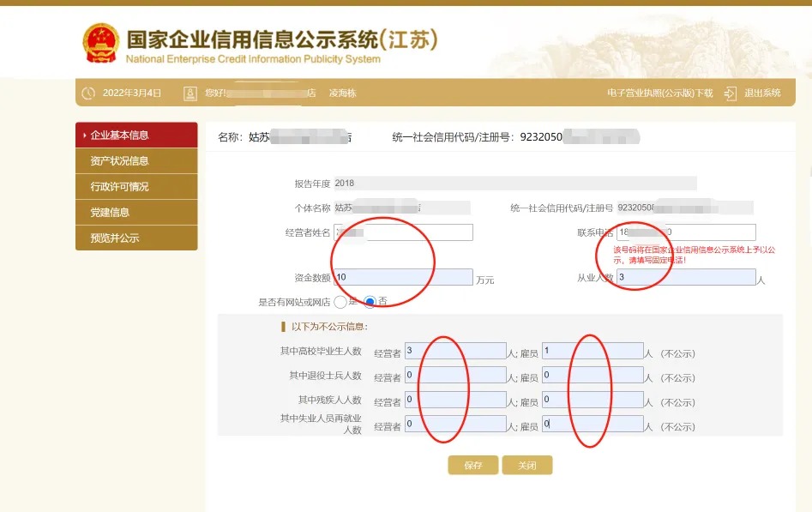812x512 pixels.
Task: Focus the 资金数额 input field
Action: click(403, 277)
